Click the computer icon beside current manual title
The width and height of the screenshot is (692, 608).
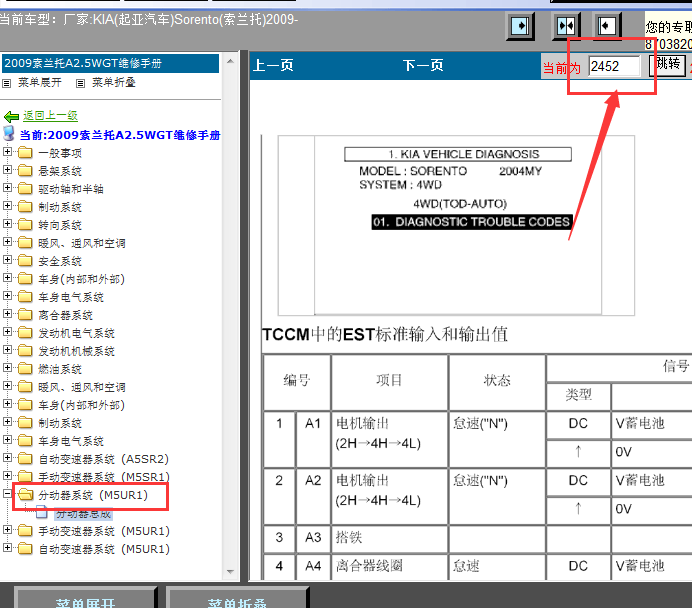tap(9, 133)
